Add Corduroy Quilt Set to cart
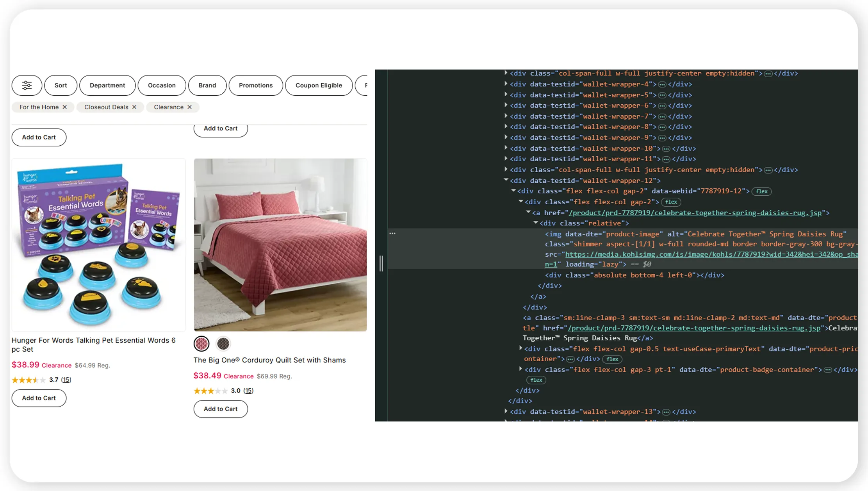Image resolution: width=868 pixels, height=491 pixels. coord(221,409)
